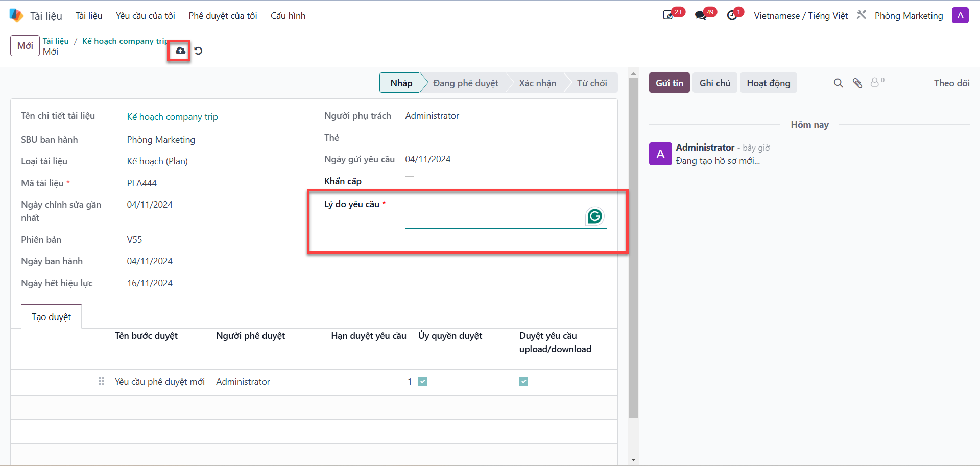Viewport: 980px width, 466px height.
Task: Toggle Duyệt yêu cầu upload/download checkbox in row
Action: tap(524, 381)
